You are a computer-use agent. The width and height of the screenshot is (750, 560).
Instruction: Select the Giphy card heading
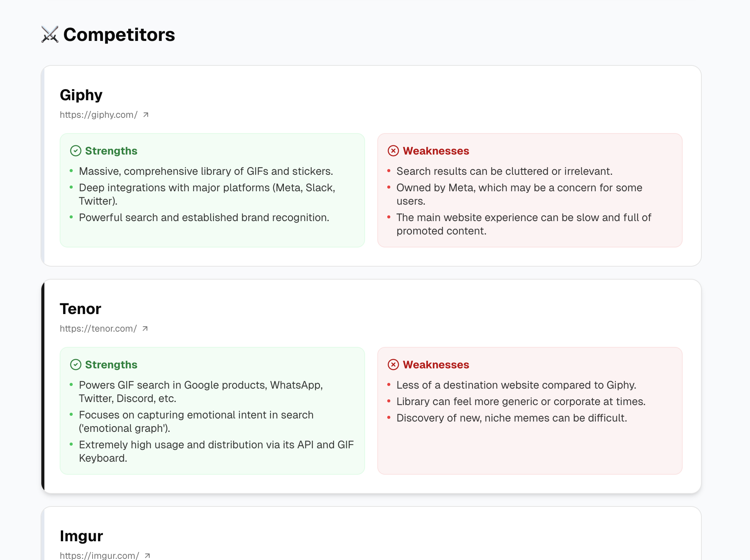point(81,94)
